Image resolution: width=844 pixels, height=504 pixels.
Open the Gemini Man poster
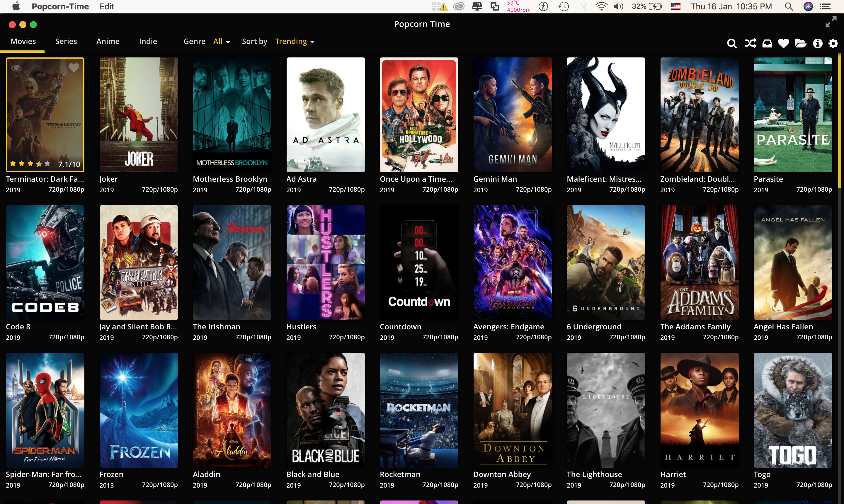pyautogui.click(x=513, y=115)
